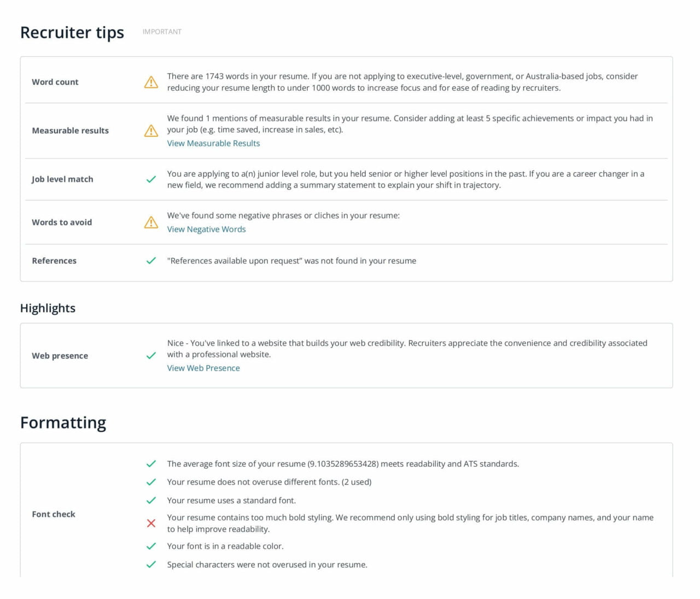Select the Highlights section title

48,308
